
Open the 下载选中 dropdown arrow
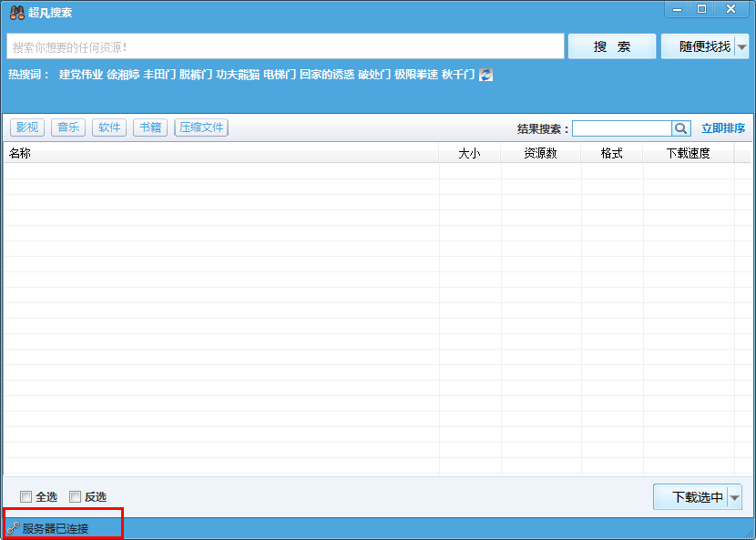(x=733, y=497)
